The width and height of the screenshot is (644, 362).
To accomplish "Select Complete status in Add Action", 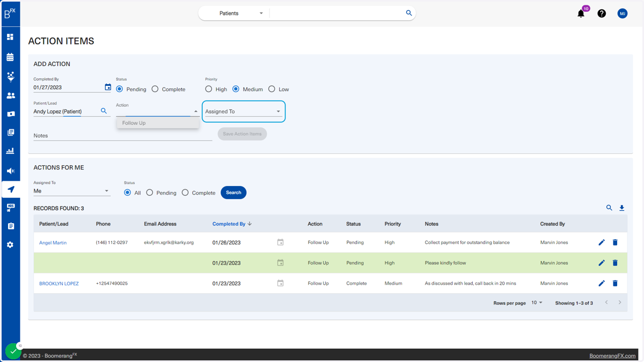I will (155, 89).
